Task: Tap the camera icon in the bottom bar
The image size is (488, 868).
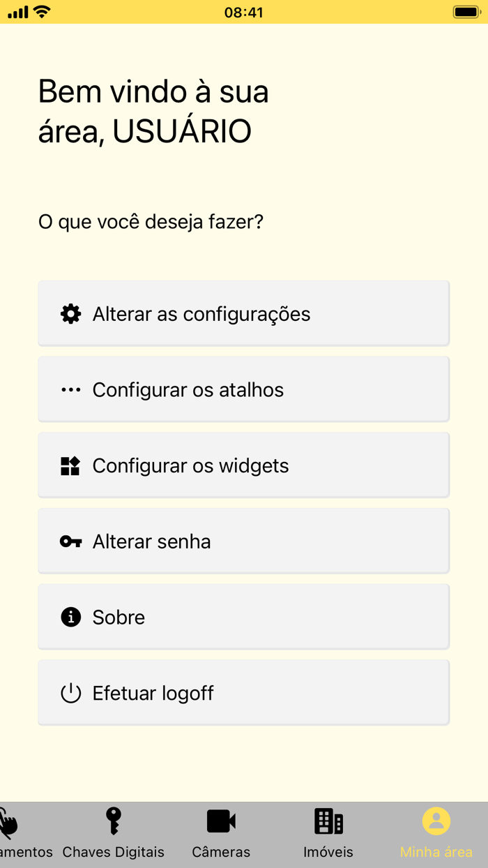Action: click(x=221, y=821)
